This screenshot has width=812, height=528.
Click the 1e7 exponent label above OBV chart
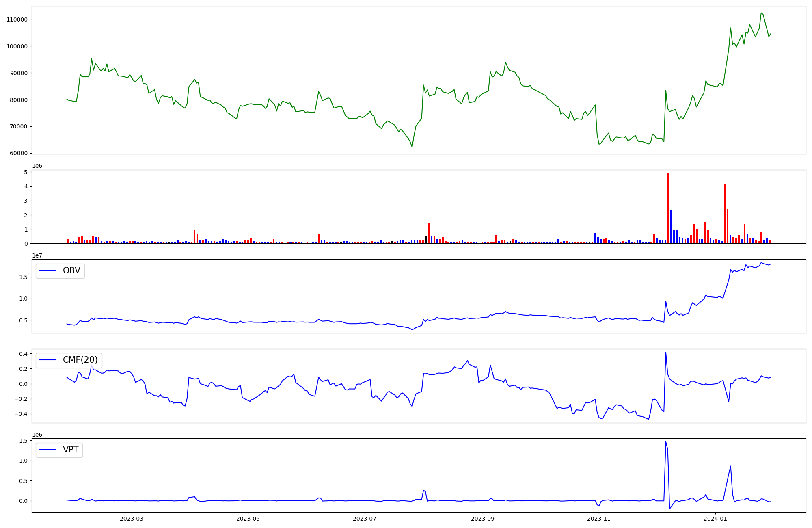[37, 255]
